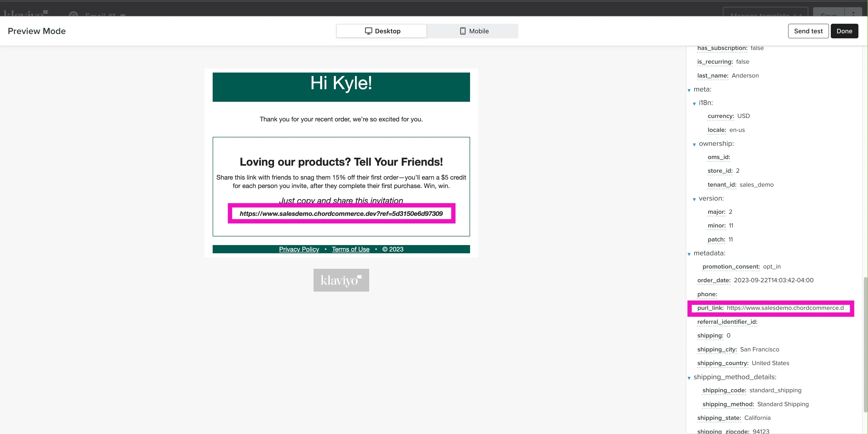
Task: Select the major version property
Action: pos(716,212)
